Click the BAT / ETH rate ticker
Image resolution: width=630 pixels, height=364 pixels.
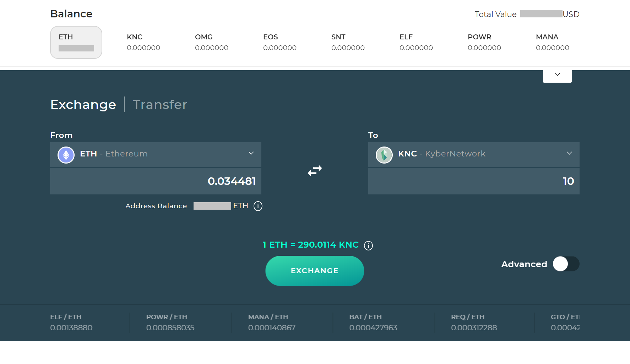coord(373,322)
